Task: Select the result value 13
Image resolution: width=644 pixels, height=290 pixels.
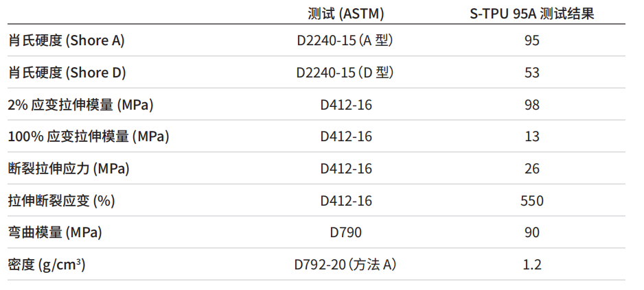Action: [x=531, y=136]
